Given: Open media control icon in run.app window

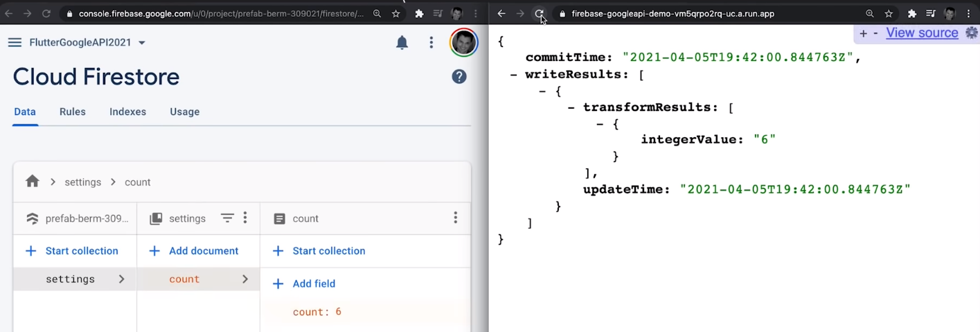Looking at the screenshot, I should click(x=931, y=13).
